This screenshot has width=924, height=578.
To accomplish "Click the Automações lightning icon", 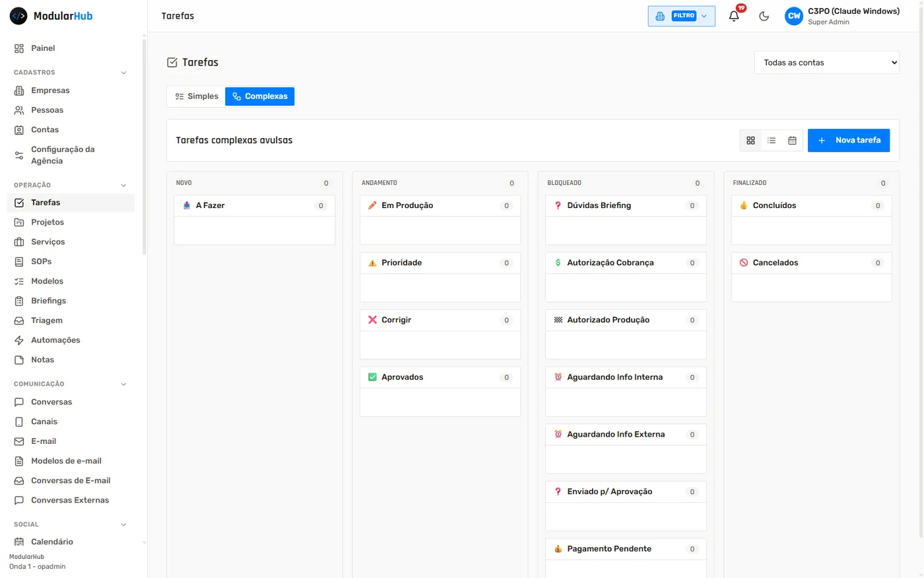I will [x=19, y=340].
